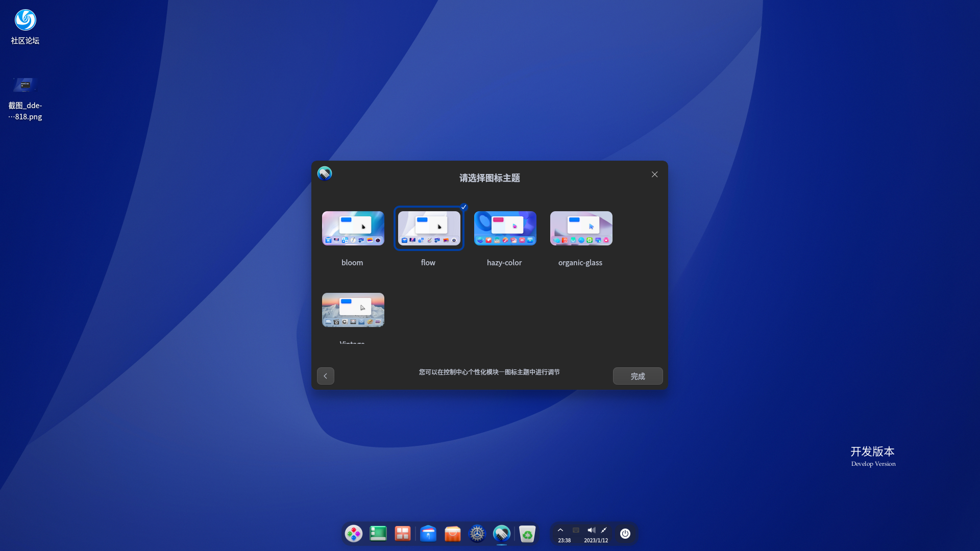Click the 完成 button to finish

click(638, 376)
